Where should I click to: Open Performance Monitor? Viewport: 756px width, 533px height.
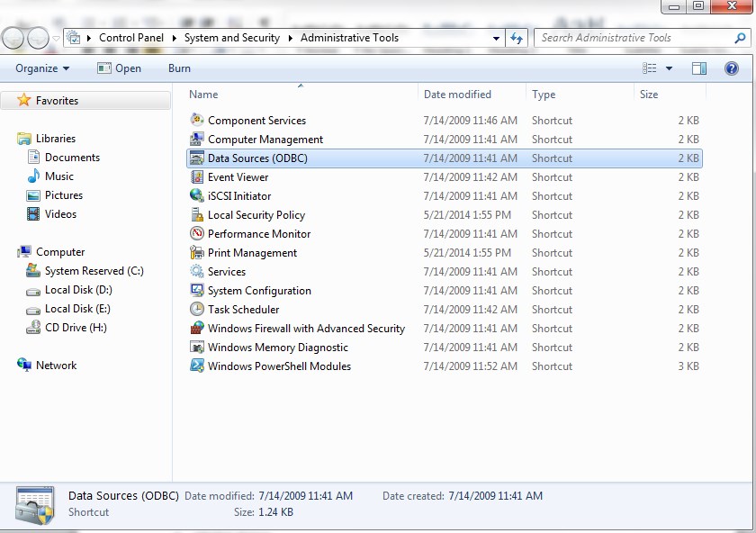pyautogui.click(x=259, y=234)
